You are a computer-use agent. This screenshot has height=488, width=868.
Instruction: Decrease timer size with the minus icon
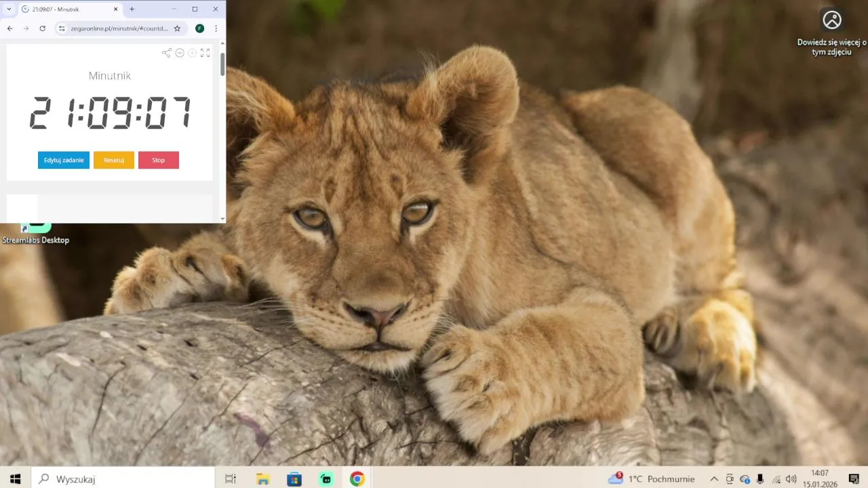click(180, 53)
